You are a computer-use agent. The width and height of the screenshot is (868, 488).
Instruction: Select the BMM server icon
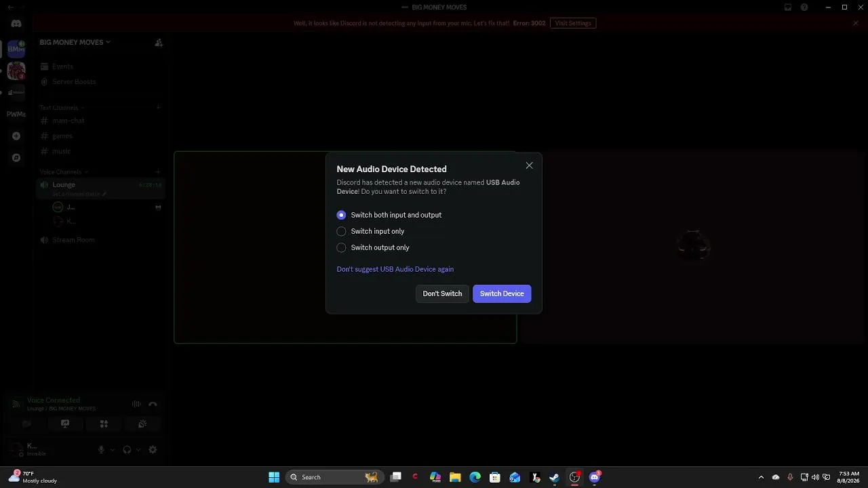coord(16,48)
